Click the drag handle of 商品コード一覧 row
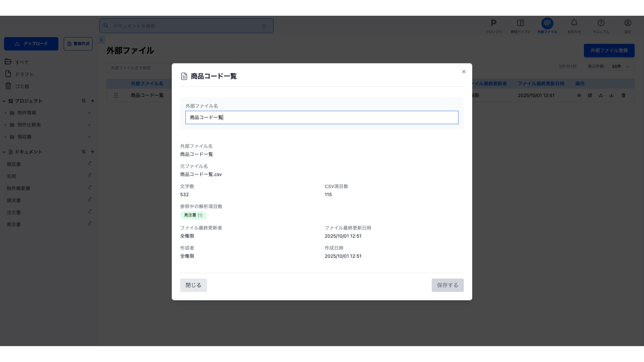This screenshot has height=362, width=644. [116, 96]
